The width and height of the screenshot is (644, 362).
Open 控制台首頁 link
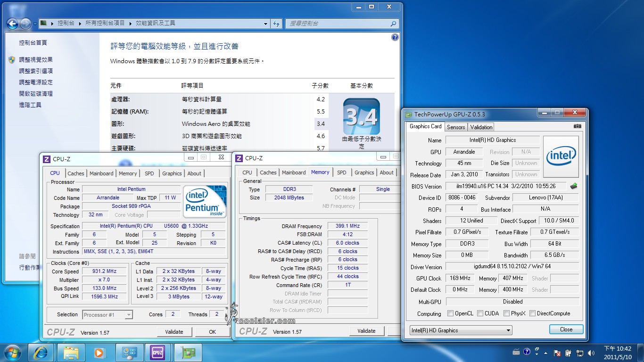(33, 43)
